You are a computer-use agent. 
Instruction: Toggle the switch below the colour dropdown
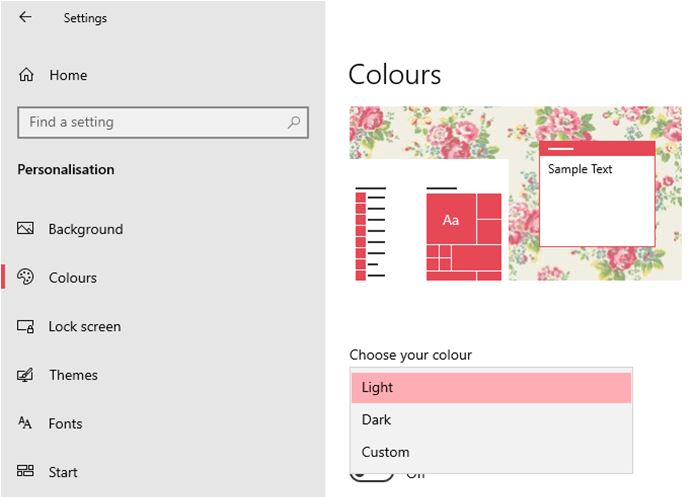click(x=370, y=478)
